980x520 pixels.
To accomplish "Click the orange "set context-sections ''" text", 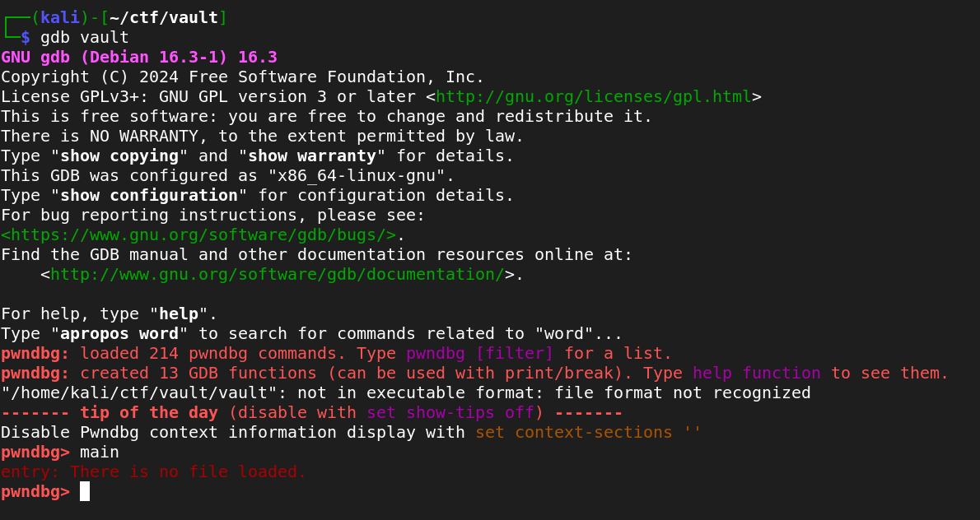I will pos(588,432).
